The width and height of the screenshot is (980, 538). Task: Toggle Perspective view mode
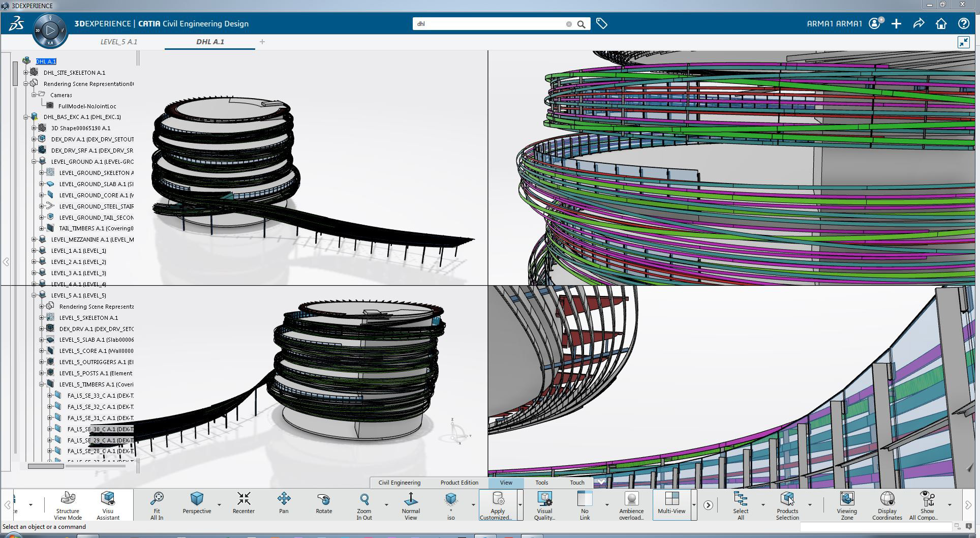pos(197,504)
